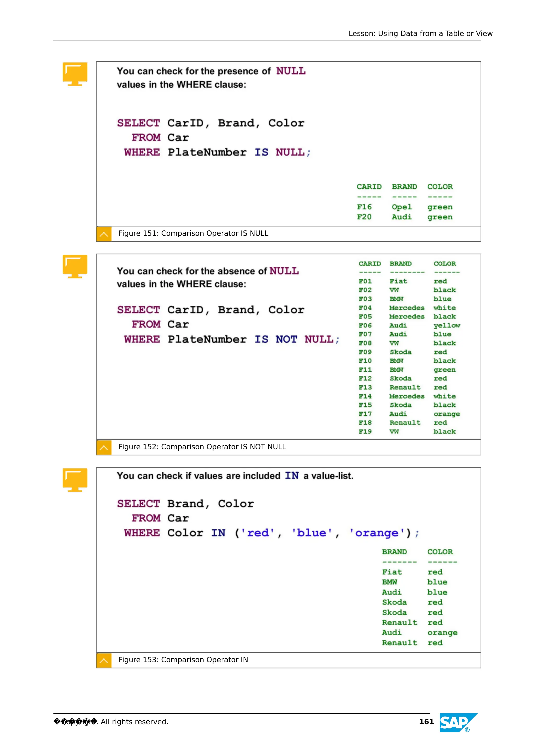Click monitor icon beside Figure 153

pos(75,479)
